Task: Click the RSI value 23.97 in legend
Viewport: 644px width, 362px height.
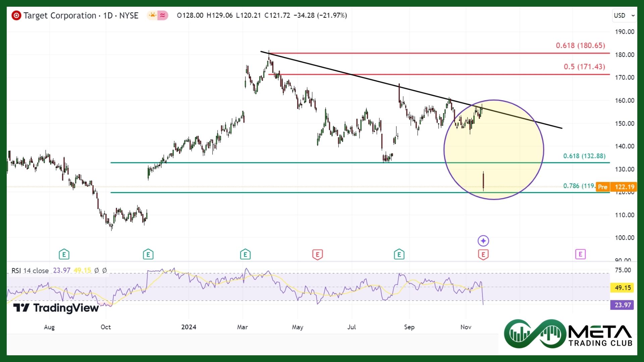Action: point(62,270)
